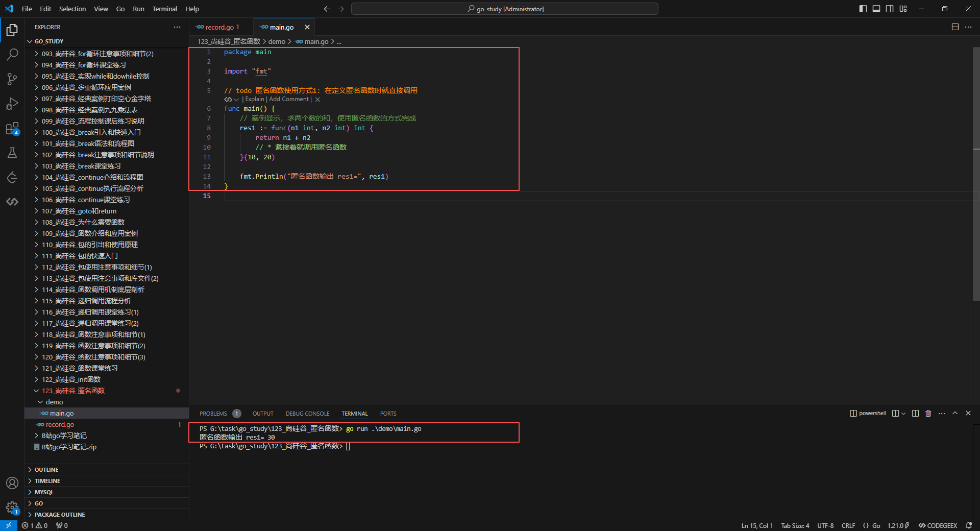
Task: Open Run and Debug view
Action: 12,104
